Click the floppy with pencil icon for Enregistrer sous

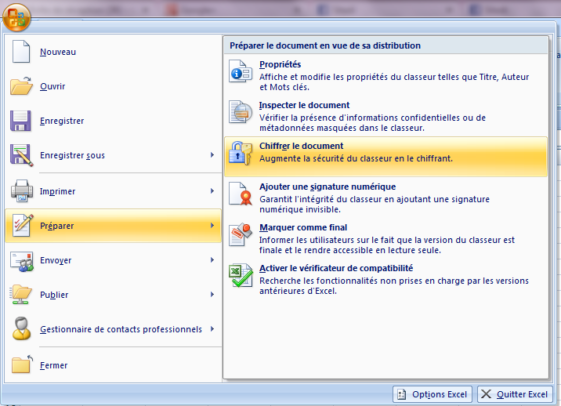tap(21, 155)
